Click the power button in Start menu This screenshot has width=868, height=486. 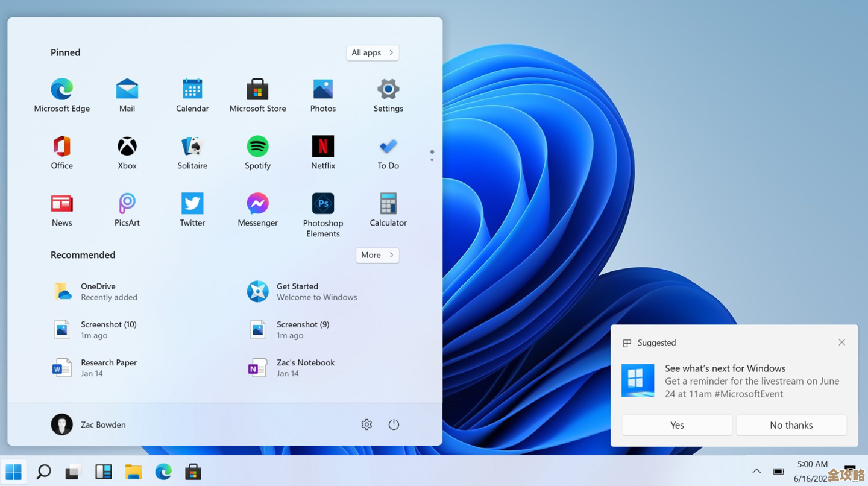pos(394,424)
